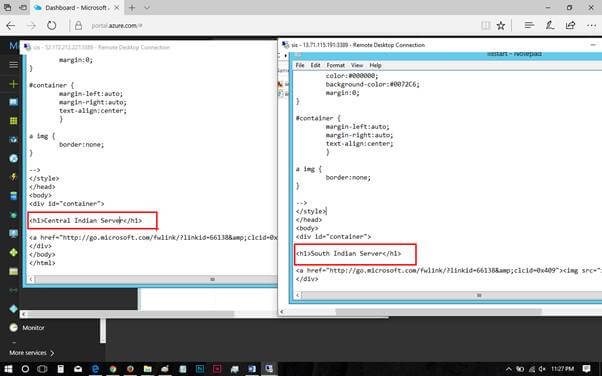
Task: Click the site lock icon in address bar
Action: tap(78, 26)
